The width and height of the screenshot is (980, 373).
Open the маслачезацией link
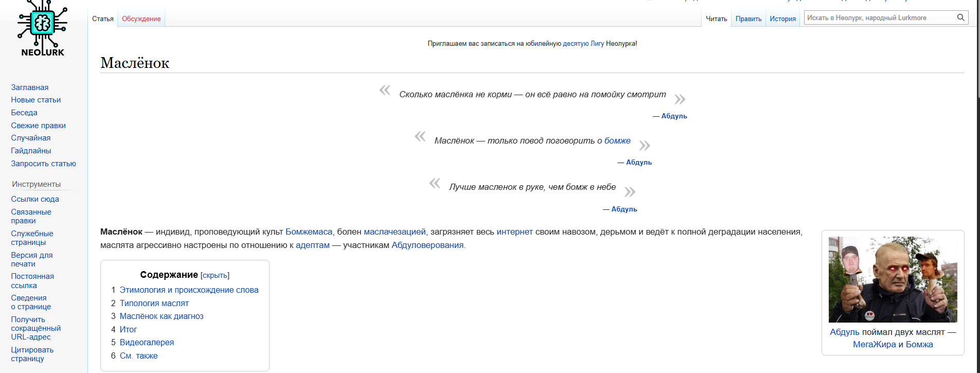point(395,232)
